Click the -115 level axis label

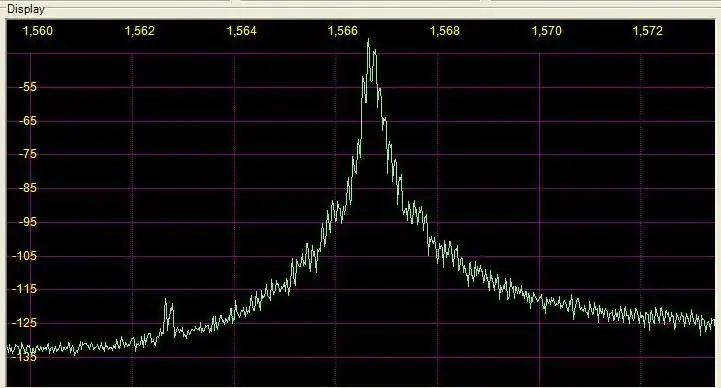click(24, 289)
